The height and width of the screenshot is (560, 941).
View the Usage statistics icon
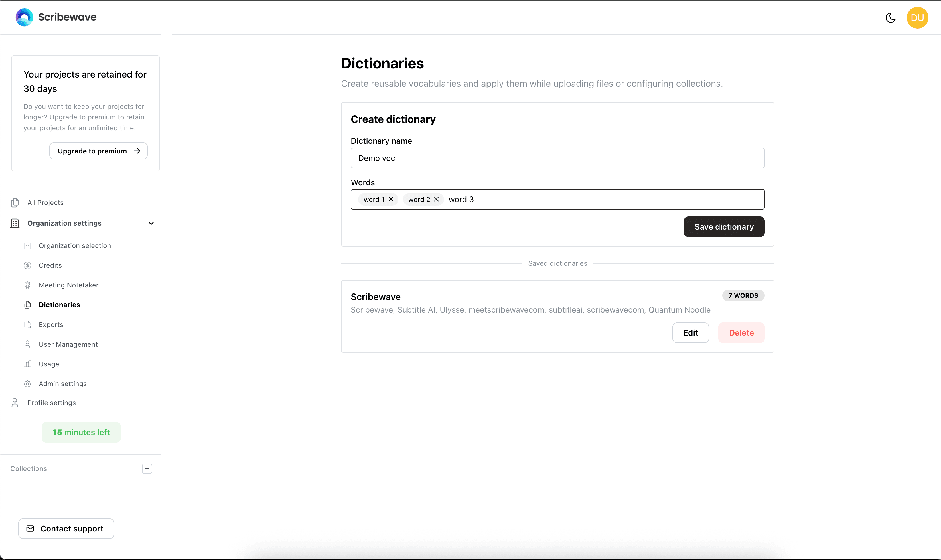click(28, 364)
